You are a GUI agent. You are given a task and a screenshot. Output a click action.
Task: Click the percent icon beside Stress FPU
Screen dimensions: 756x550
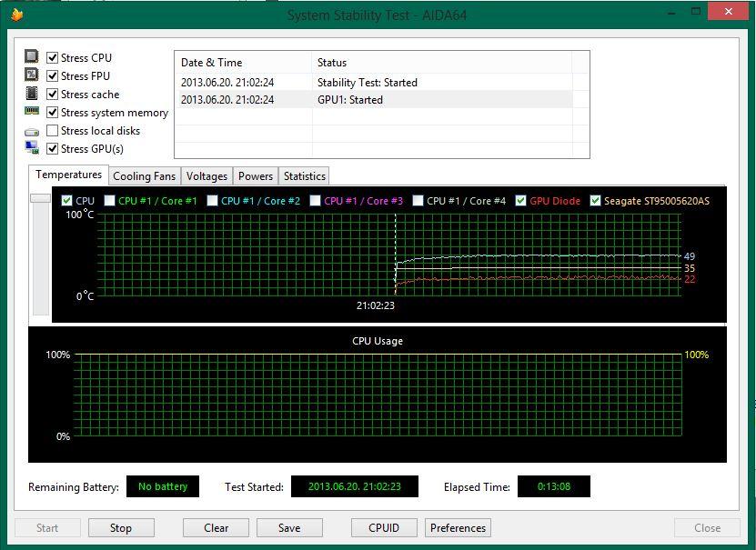[32, 75]
